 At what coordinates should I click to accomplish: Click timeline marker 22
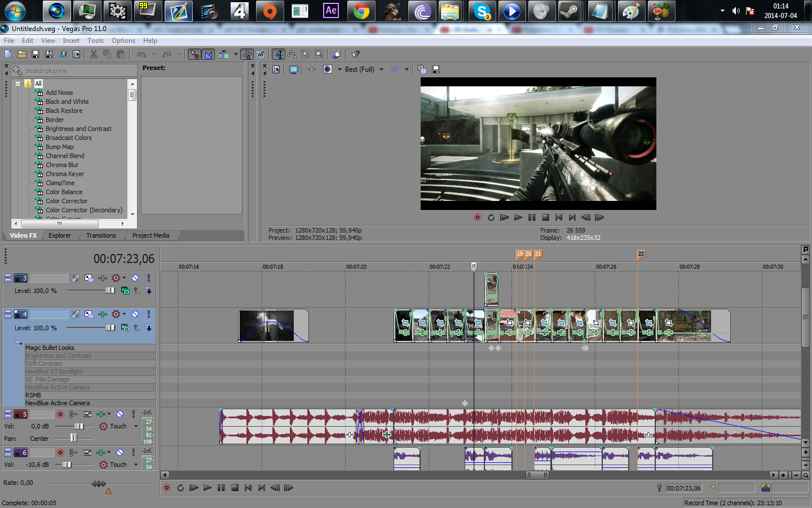click(641, 254)
